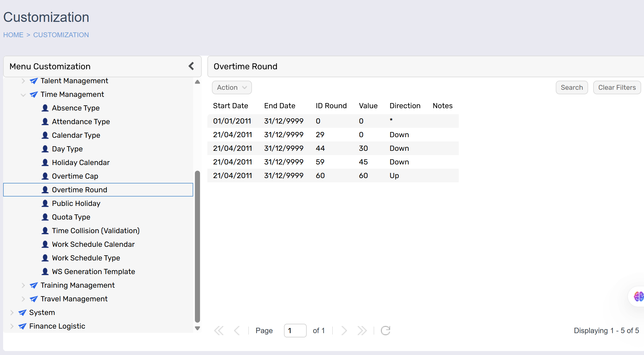The height and width of the screenshot is (355, 644).
Task: Open Work Schedule Calendar menu item
Action: pyautogui.click(x=93, y=244)
